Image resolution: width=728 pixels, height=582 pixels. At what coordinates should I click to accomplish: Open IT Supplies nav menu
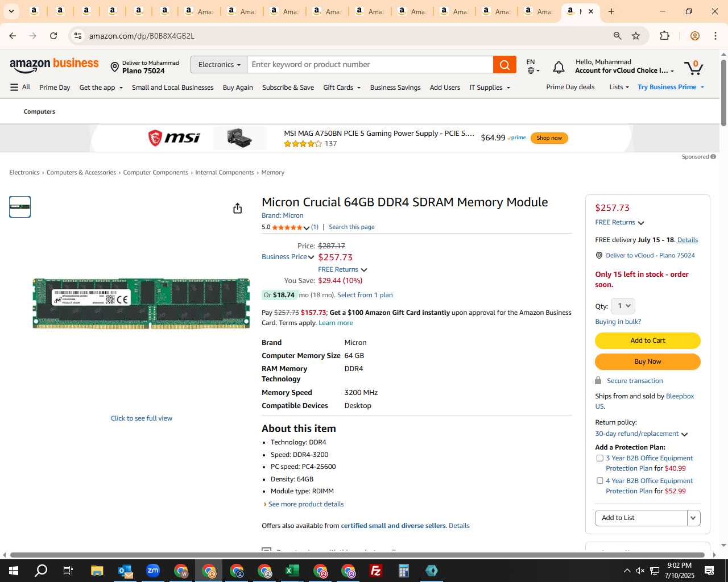point(490,88)
